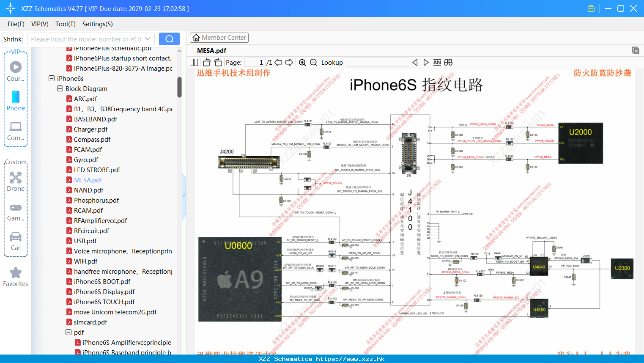Collapse the iPhone6s tree node
The height and width of the screenshot is (363, 644).
[x=52, y=78]
